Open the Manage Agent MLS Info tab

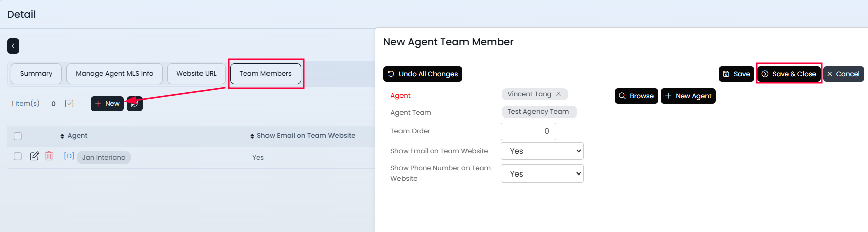point(114,74)
